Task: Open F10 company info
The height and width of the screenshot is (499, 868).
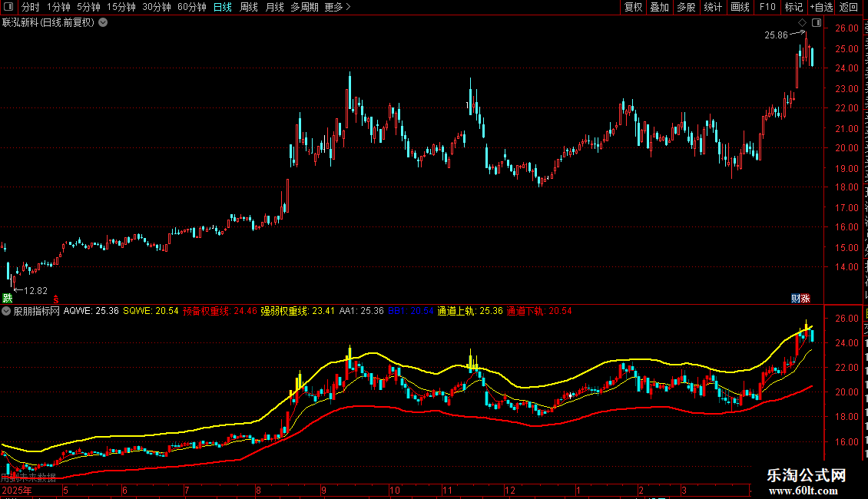Action: 767,7
